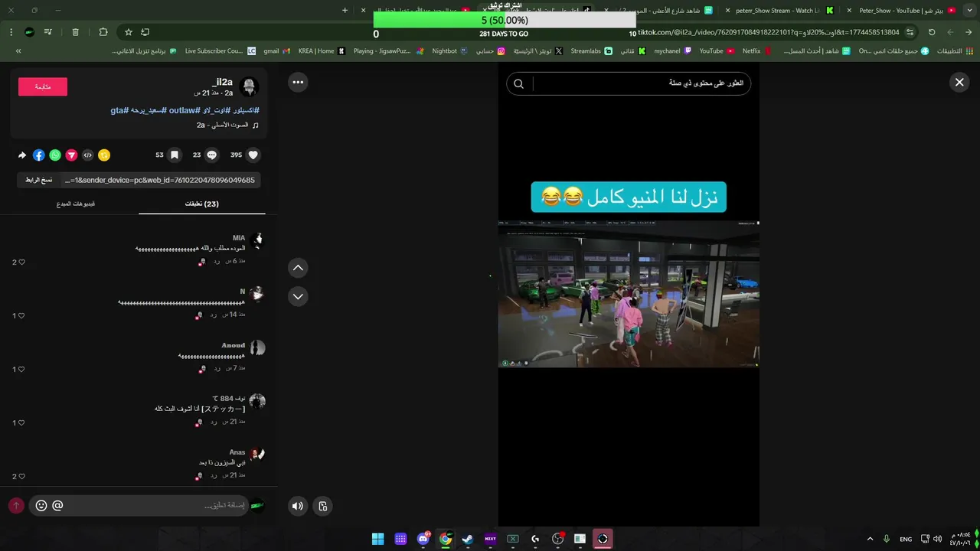The image size is (980, 551).
Task: Open Steam from the taskbar
Action: (468, 539)
